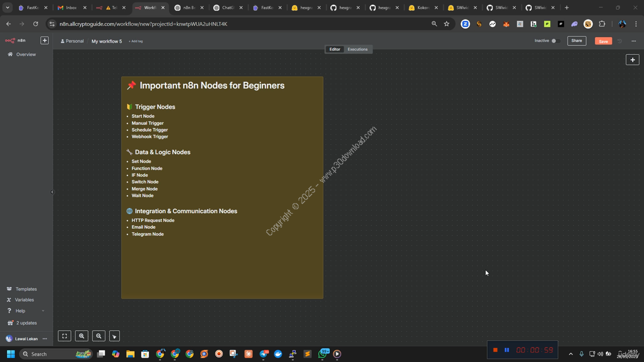Open a new browser tab

[567, 8]
